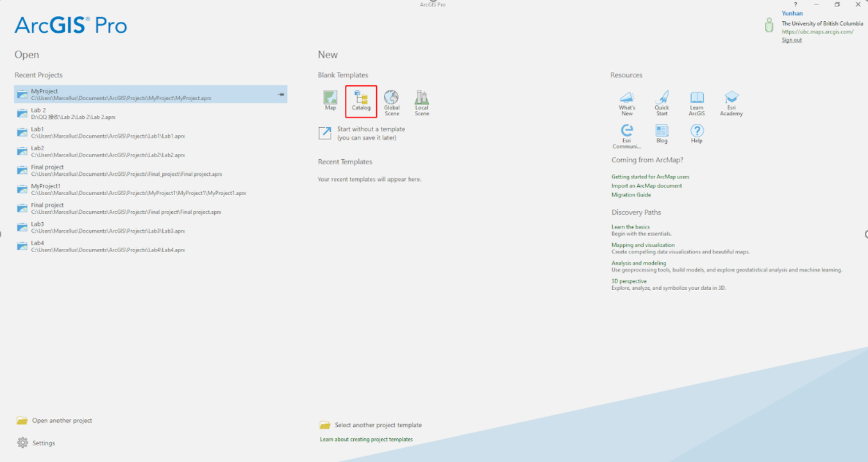Open the Blog resource icon

(662, 132)
